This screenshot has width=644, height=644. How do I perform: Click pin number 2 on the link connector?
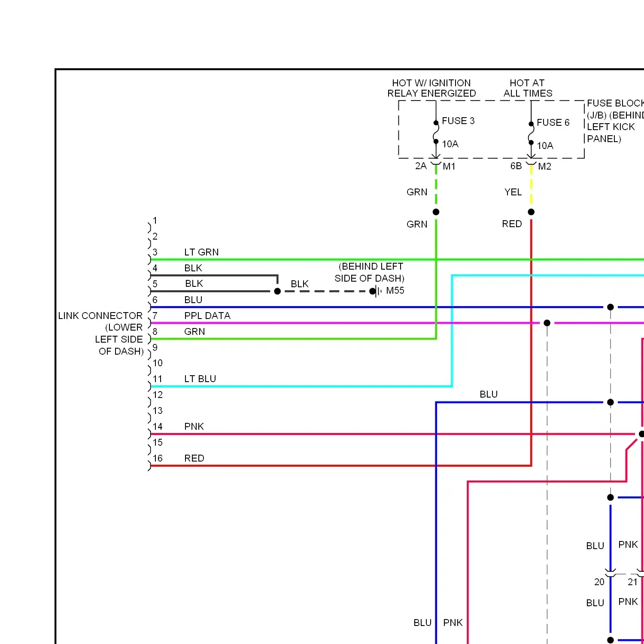(x=155, y=236)
